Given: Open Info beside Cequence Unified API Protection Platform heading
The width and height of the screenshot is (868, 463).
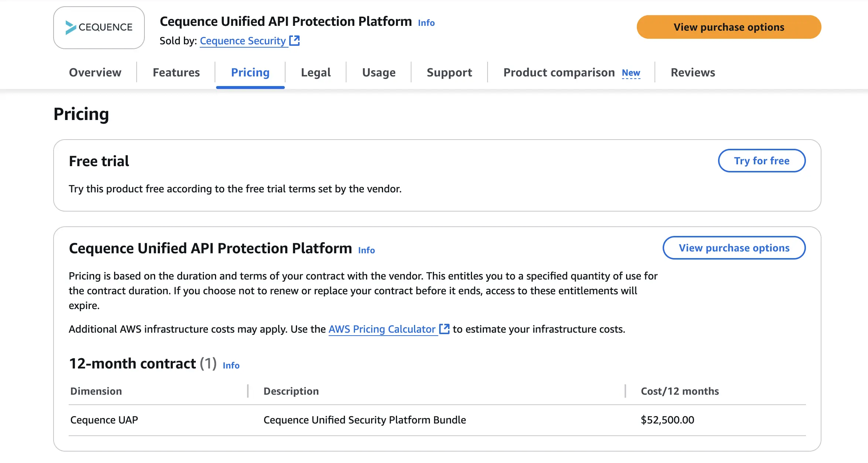Looking at the screenshot, I should click(366, 250).
